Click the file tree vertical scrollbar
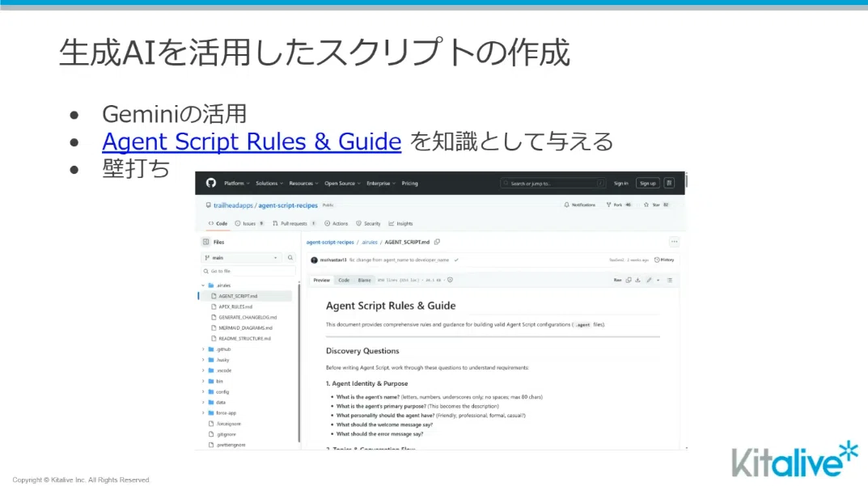868x486 pixels. (299, 362)
